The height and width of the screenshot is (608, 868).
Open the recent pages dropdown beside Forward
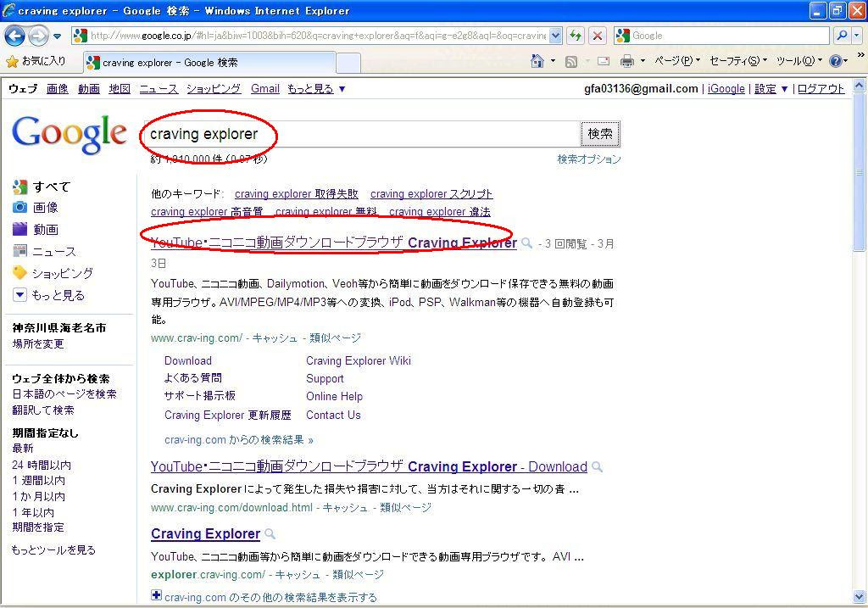tap(57, 36)
